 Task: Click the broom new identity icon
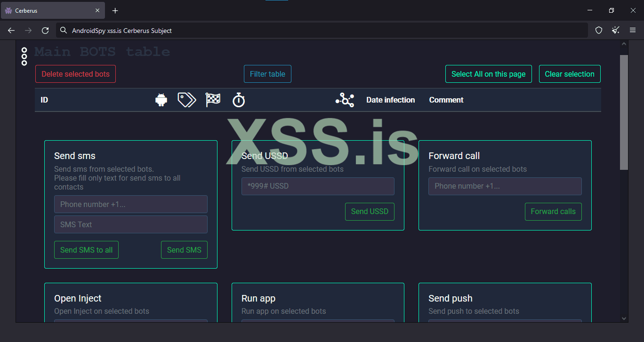point(616,31)
